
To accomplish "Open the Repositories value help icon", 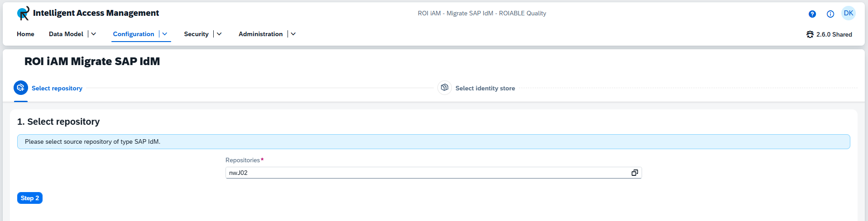I will (x=635, y=173).
